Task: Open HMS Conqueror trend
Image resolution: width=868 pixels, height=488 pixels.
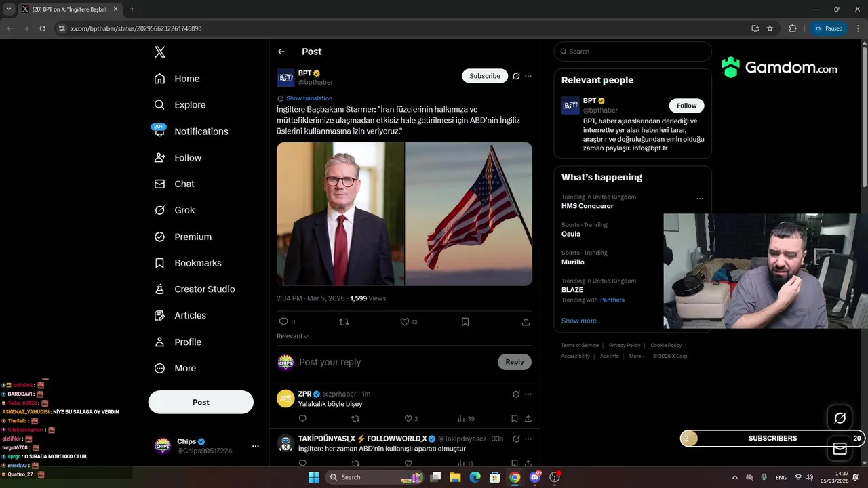Action: coord(587,206)
